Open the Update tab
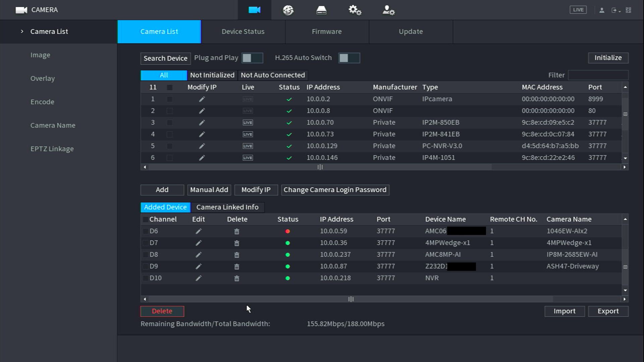 (x=411, y=32)
